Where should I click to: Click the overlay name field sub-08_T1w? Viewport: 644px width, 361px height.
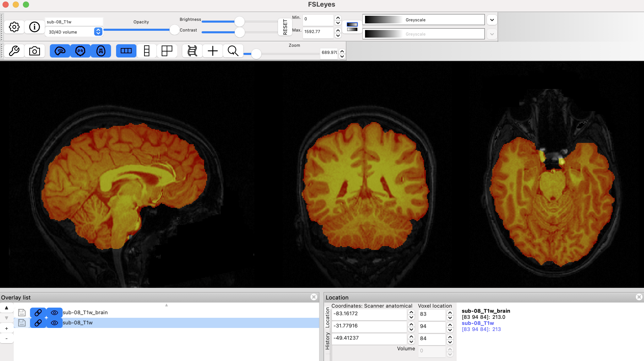tap(74, 22)
